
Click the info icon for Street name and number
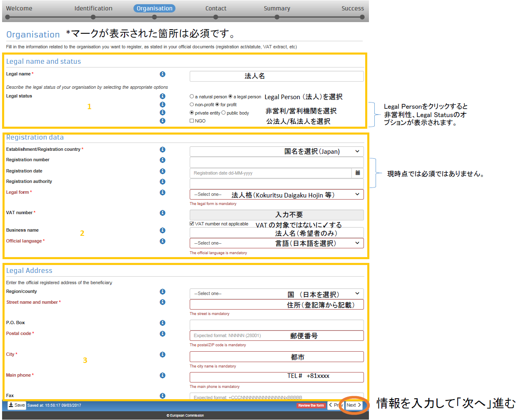coord(163,302)
